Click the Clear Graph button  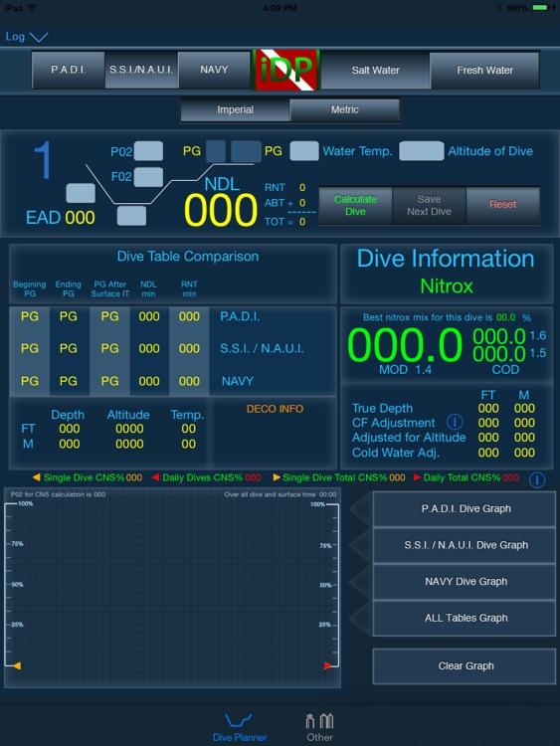[464, 666]
